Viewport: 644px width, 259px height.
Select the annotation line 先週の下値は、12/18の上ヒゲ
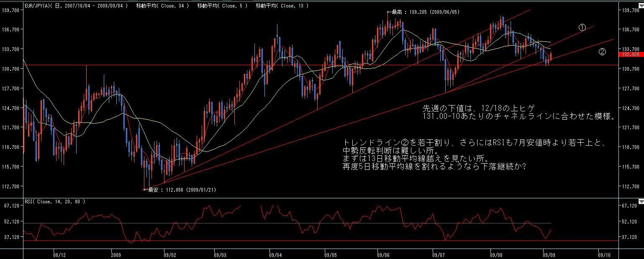click(x=479, y=108)
